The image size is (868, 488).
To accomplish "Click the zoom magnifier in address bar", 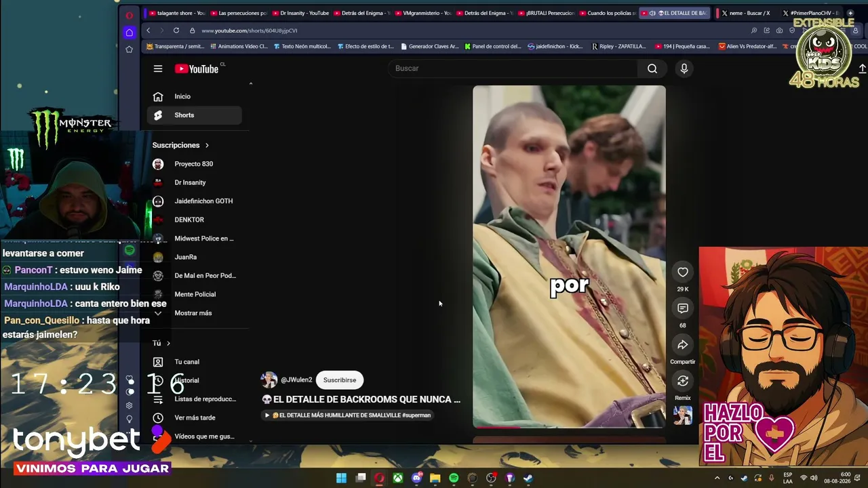I will coord(753,30).
